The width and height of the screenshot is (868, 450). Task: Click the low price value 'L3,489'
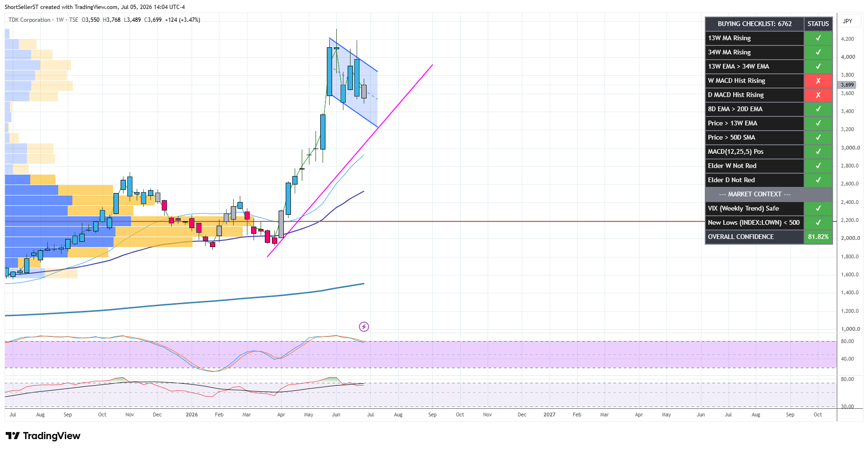click(132, 20)
